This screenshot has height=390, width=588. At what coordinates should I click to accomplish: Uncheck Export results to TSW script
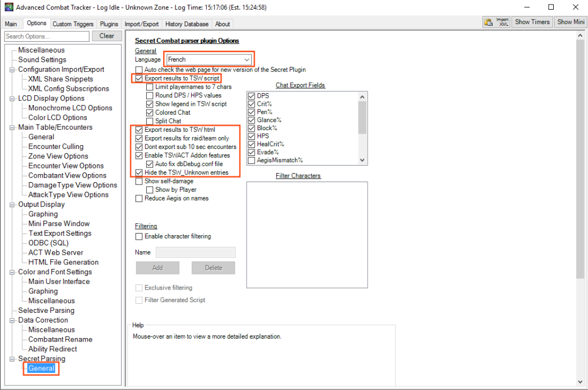point(139,78)
